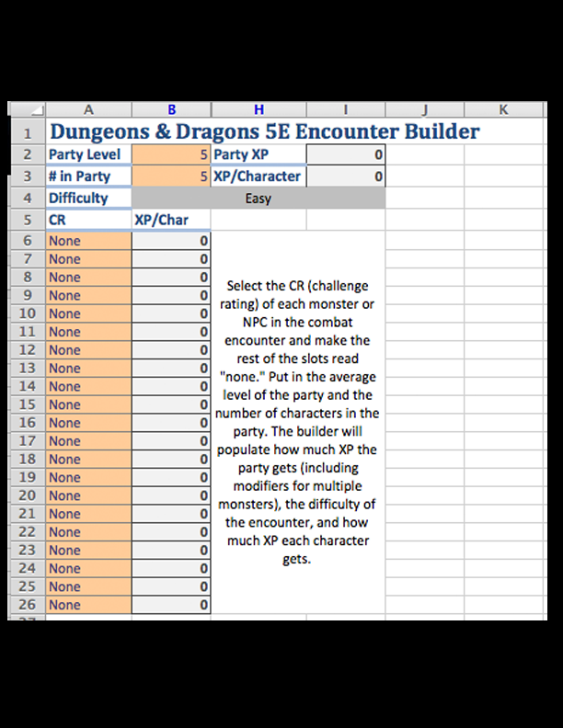Click the # in Party label cell
This screenshot has height=728, width=563.
click(x=88, y=176)
